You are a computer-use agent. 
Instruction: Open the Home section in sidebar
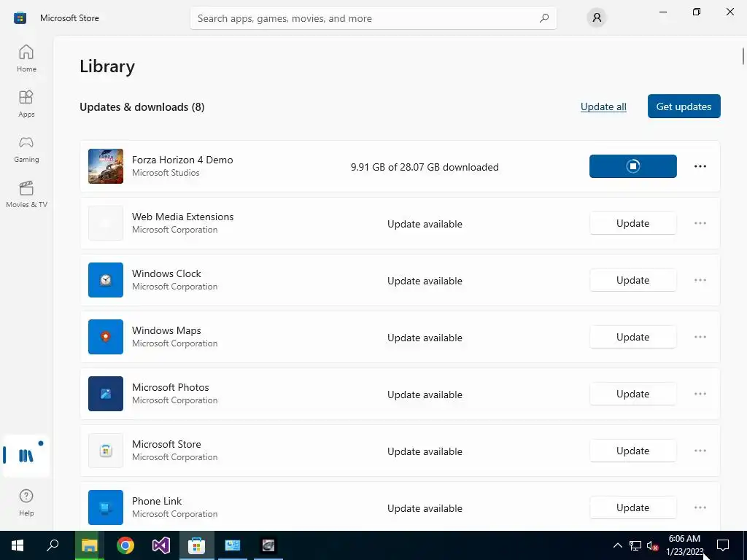(x=26, y=58)
